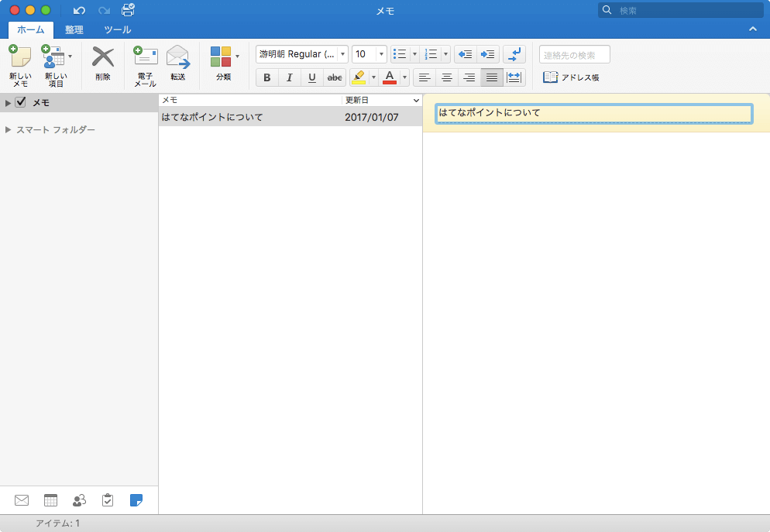This screenshot has height=532, width=770.
Task: Redo the last action
Action: click(104, 10)
